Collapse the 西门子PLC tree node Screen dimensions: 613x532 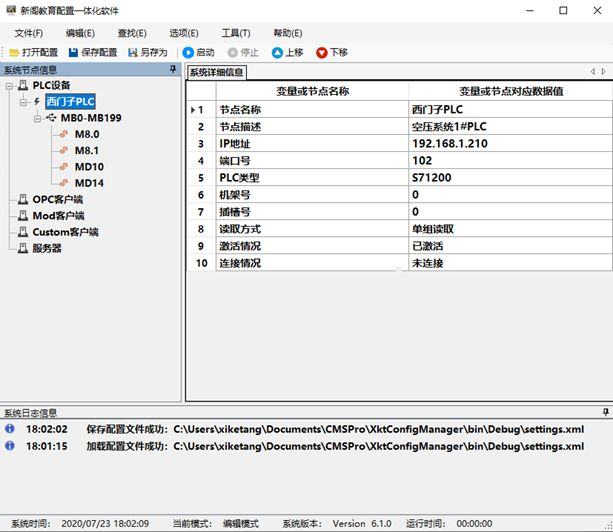23,102
